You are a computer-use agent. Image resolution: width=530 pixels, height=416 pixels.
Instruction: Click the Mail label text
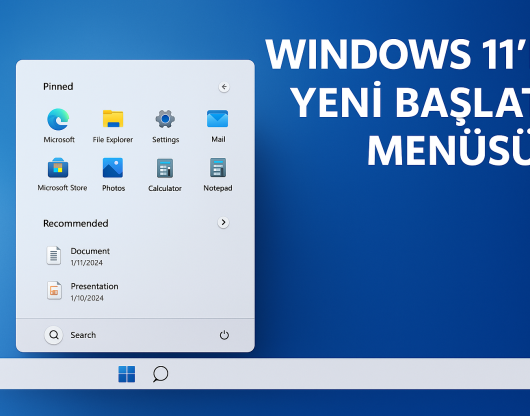point(218,139)
